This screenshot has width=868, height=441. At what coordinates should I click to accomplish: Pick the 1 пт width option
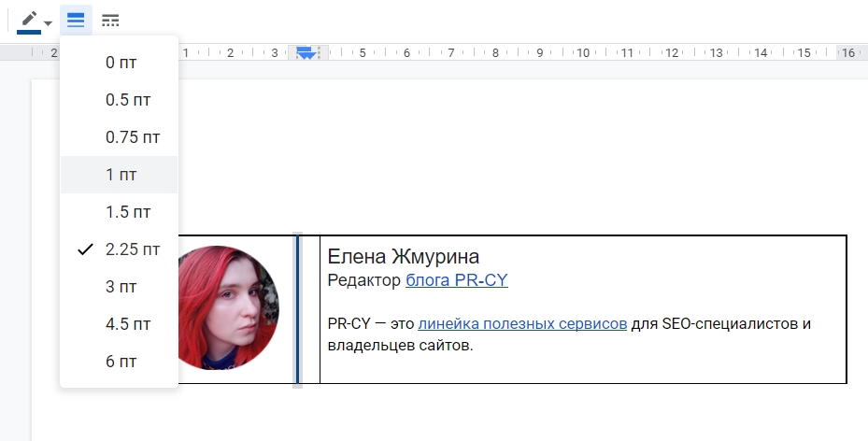(119, 175)
